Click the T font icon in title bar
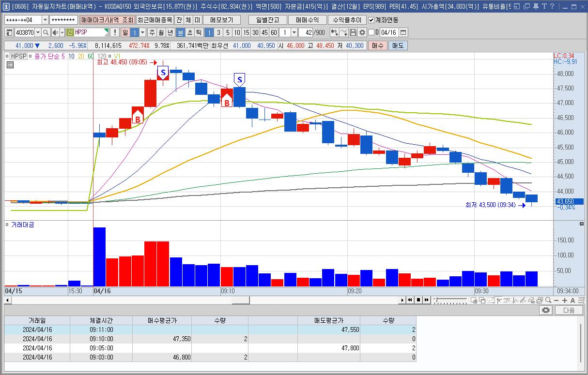Screen dimensions: 588x375 pos(544,6)
